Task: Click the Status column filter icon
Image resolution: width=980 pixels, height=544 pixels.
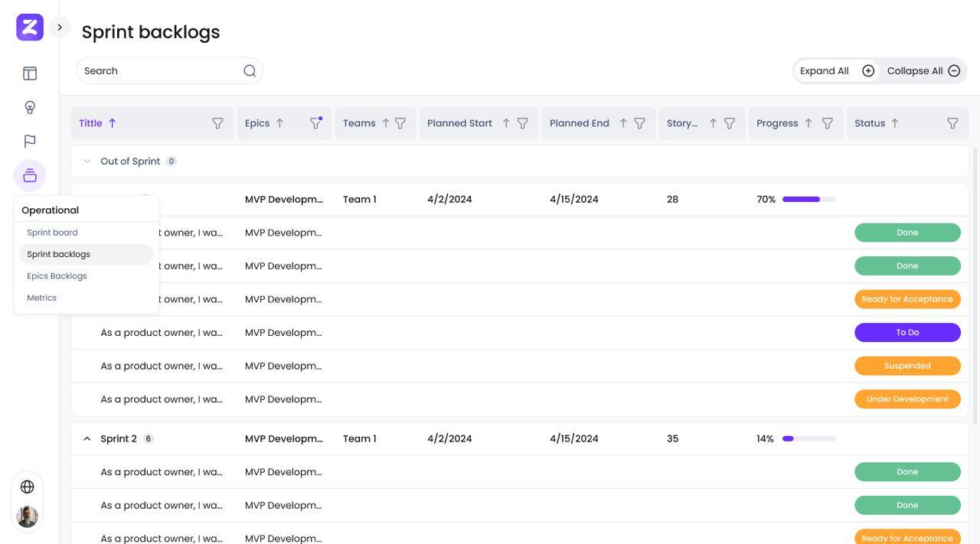Action: [952, 123]
